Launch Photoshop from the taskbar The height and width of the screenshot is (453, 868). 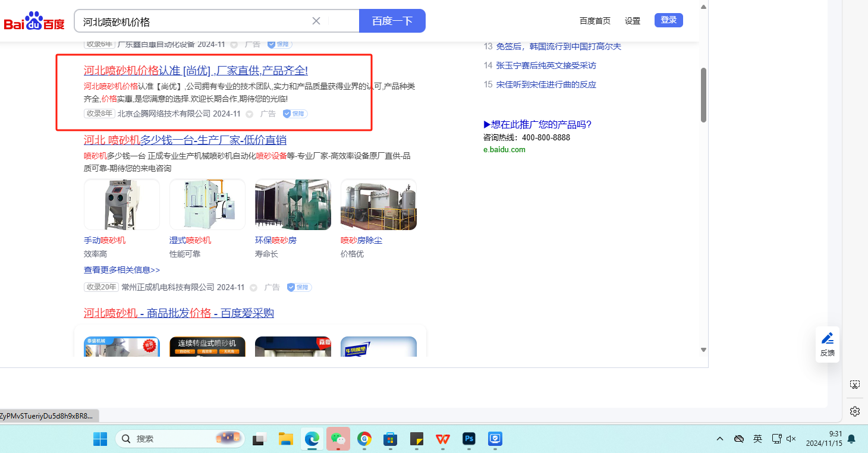(x=469, y=439)
